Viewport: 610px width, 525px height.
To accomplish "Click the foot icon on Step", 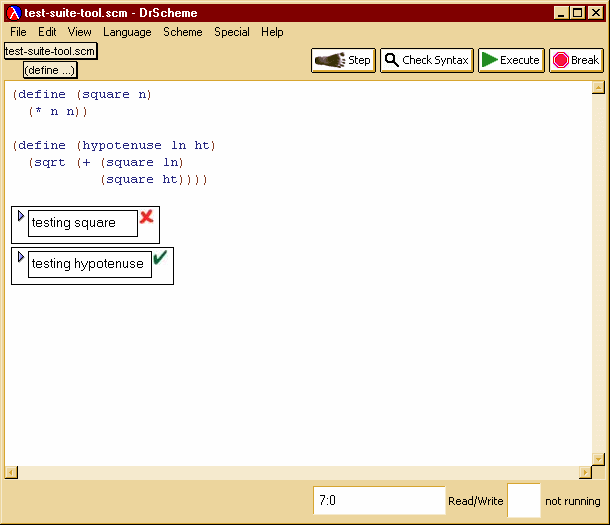I will (x=330, y=60).
